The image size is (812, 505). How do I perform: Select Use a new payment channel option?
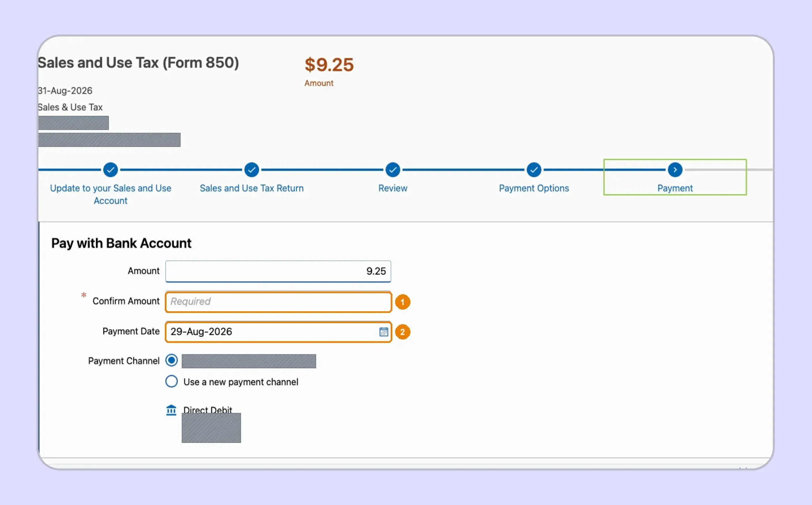click(171, 381)
